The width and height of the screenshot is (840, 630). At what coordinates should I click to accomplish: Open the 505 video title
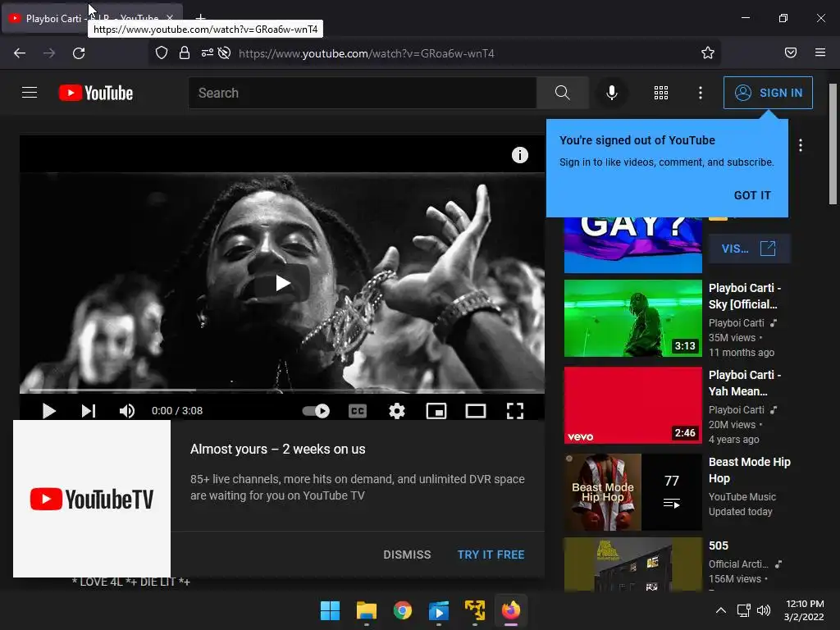point(719,546)
